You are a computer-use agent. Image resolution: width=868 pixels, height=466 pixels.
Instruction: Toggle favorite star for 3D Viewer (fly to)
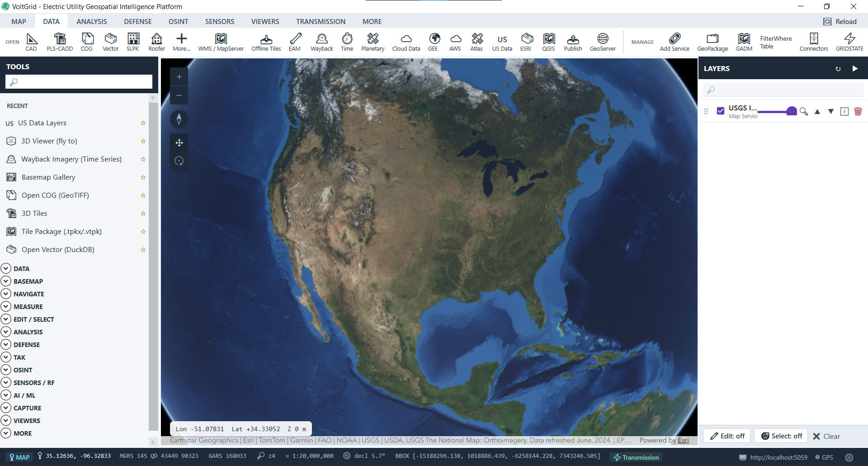[143, 141]
